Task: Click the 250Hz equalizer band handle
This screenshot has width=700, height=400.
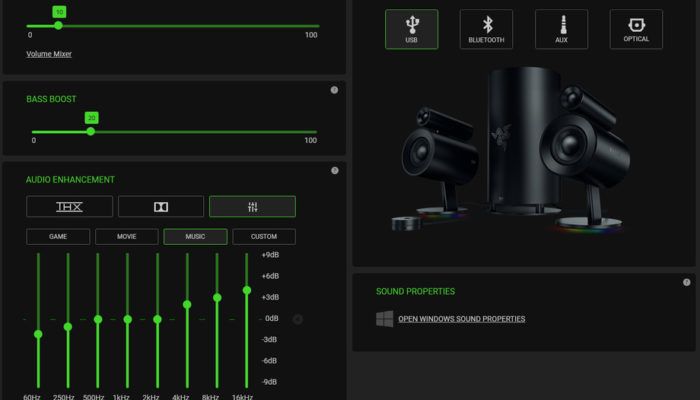Action: [x=68, y=327]
